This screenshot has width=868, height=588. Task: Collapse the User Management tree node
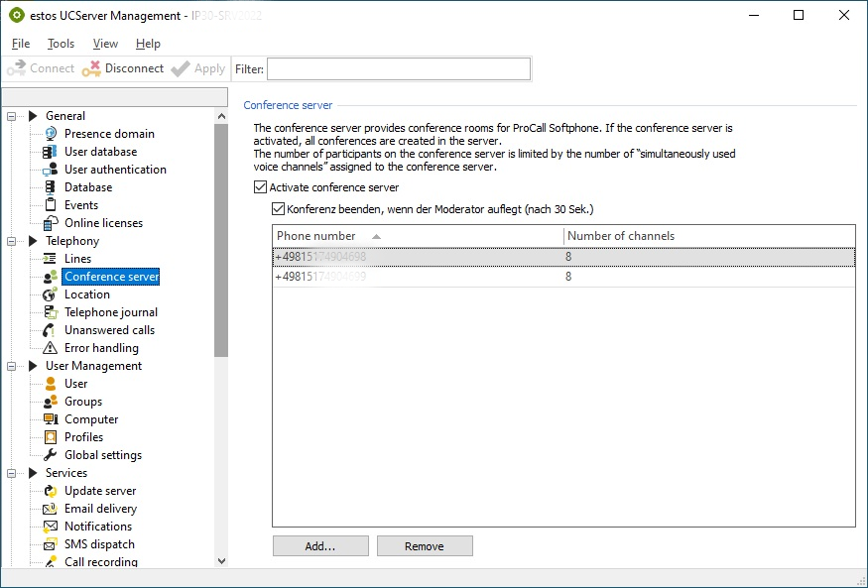click(x=12, y=366)
